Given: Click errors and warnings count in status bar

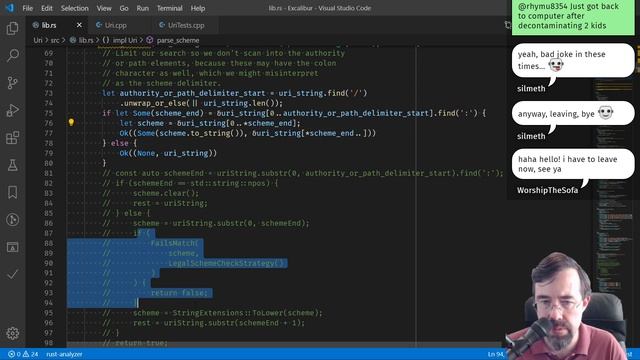Looking at the screenshot, I should 23,354.
